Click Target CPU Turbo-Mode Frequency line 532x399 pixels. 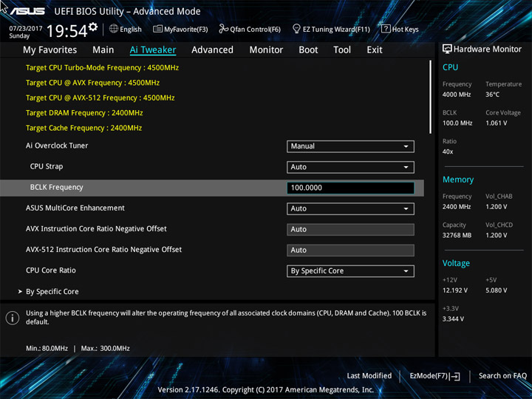pyautogui.click(x=102, y=68)
